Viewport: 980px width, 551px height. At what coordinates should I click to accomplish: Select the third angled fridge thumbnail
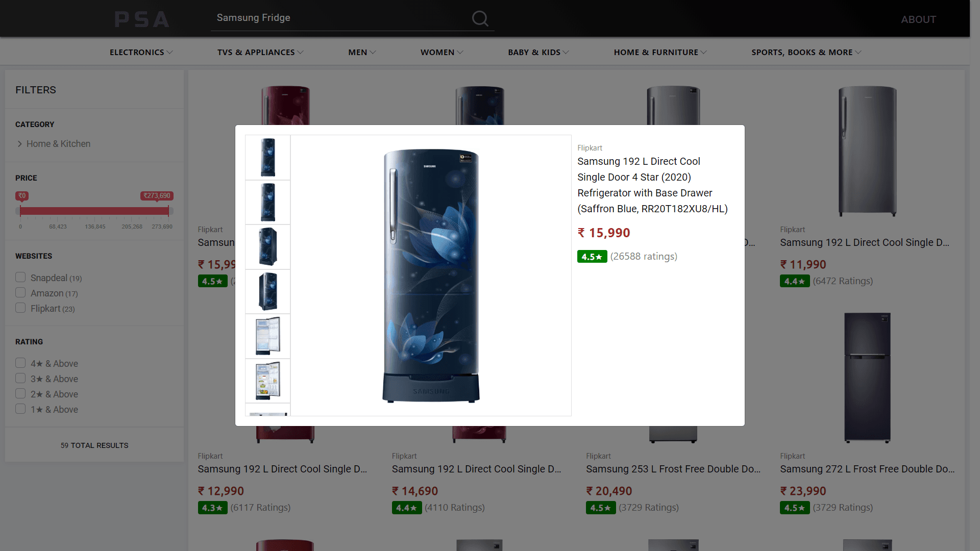[x=267, y=247]
